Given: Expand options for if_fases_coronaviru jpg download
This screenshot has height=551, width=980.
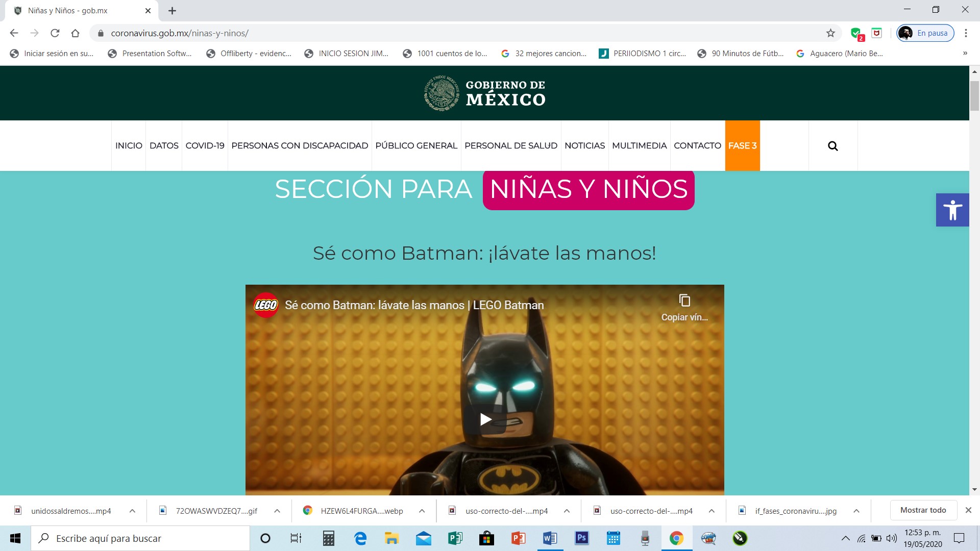Looking at the screenshot, I should [856, 511].
